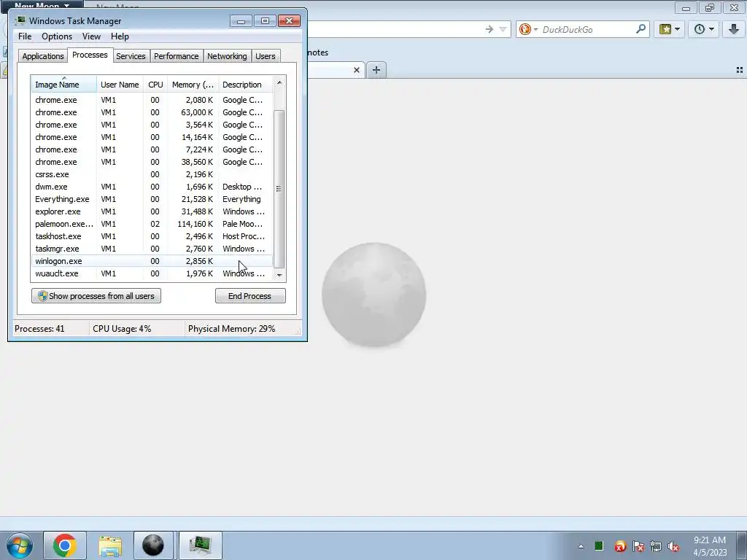Sort by the User Name column header
The width and height of the screenshot is (747, 560).
(120, 85)
